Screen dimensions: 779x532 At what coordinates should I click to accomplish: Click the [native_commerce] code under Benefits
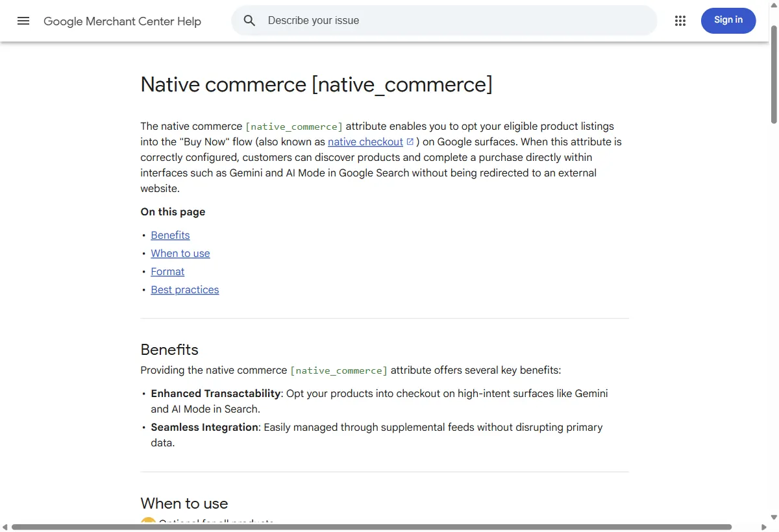tap(339, 370)
